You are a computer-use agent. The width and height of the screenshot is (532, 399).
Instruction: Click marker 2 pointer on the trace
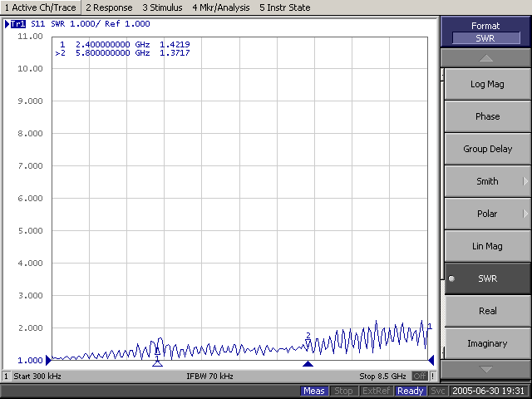coord(308,343)
